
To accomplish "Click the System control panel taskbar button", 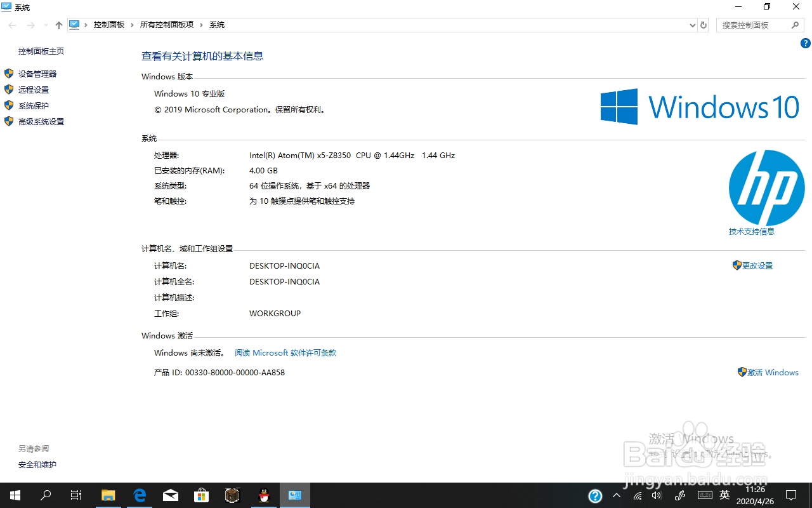I will point(295,495).
